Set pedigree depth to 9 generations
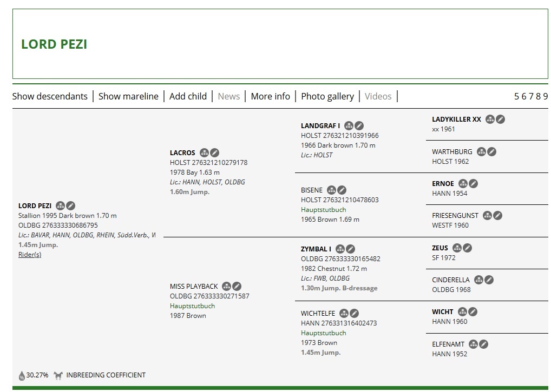The height and width of the screenshot is (392, 551). click(545, 96)
